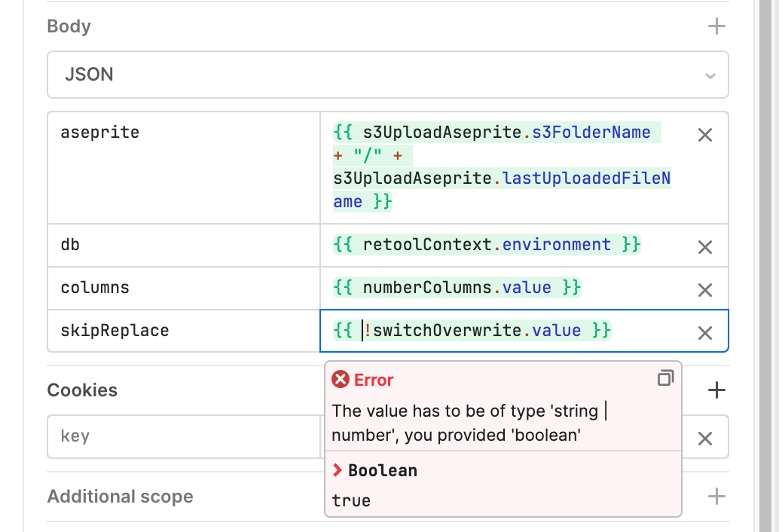Click the aseprite key name field
Viewport: 779px width, 532px height.
(x=183, y=133)
